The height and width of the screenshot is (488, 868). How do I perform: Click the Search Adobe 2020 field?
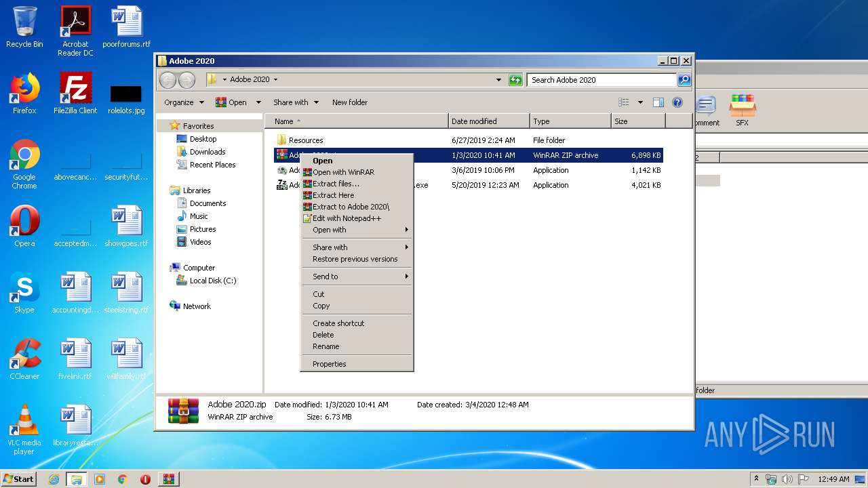click(601, 80)
